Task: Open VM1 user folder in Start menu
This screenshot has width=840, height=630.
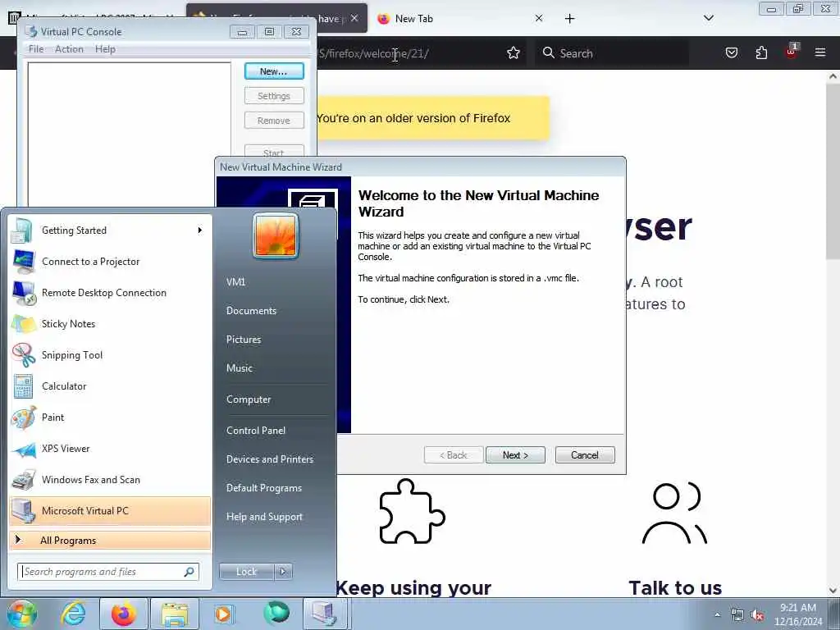Action: tap(235, 282)
